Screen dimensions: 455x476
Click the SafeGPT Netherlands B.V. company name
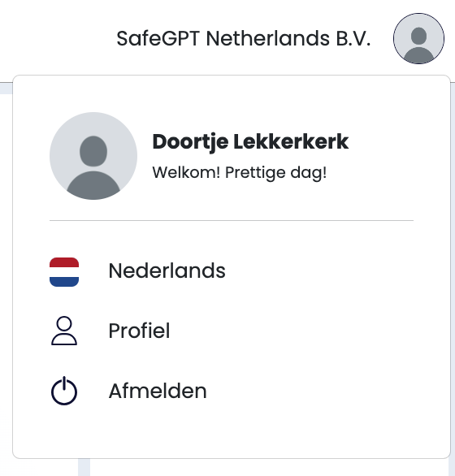click(x=244, y=38)
